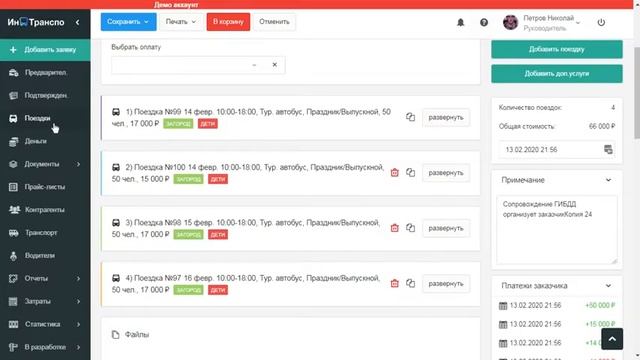Open help question mark icon
The width and height of the screenshot is (640, 360).
pos(484,22)
